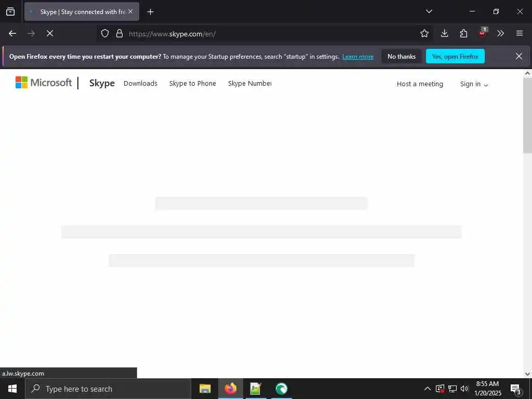The width and height of the screenshot is (532, 399).
Task: Dismiss the startup notification bar
Action: (519, 56)
